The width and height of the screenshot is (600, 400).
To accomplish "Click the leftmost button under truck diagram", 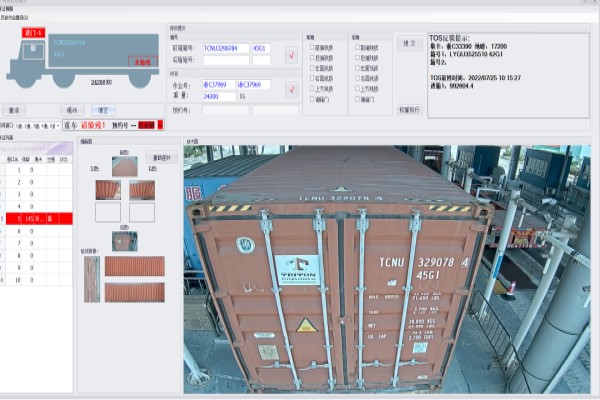I will tap(15, 109).
